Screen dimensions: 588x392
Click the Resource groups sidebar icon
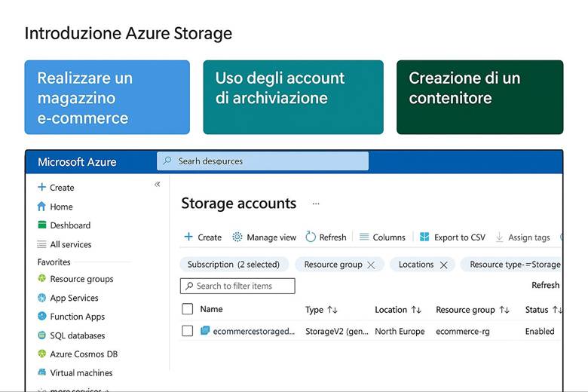42,279
